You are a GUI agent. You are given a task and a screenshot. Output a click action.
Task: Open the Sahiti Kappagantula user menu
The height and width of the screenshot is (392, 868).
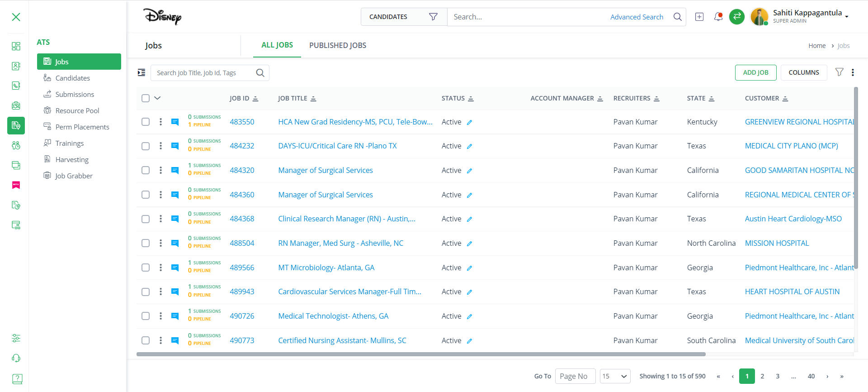(799, 17)
